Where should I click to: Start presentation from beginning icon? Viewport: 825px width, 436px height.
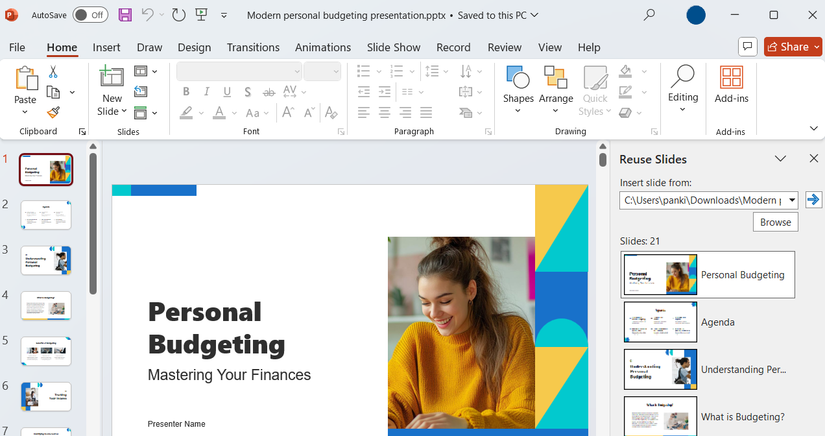click(202, 15)
